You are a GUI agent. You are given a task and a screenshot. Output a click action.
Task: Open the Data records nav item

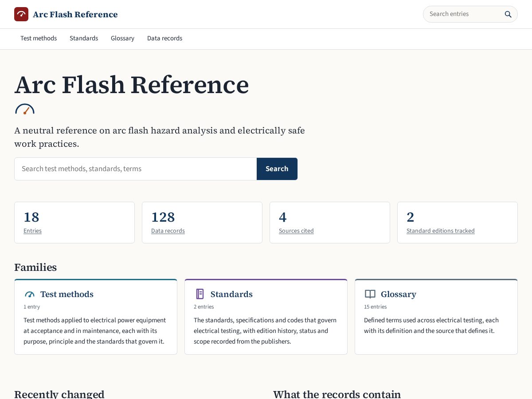pos(164,39)
